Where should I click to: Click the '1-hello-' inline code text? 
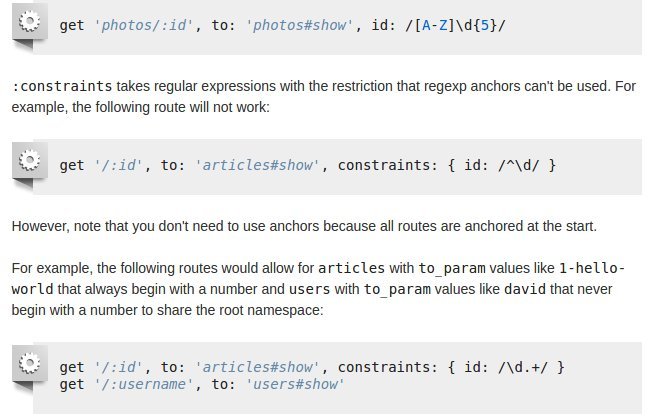pyautogui.click(x=592, y=268)
